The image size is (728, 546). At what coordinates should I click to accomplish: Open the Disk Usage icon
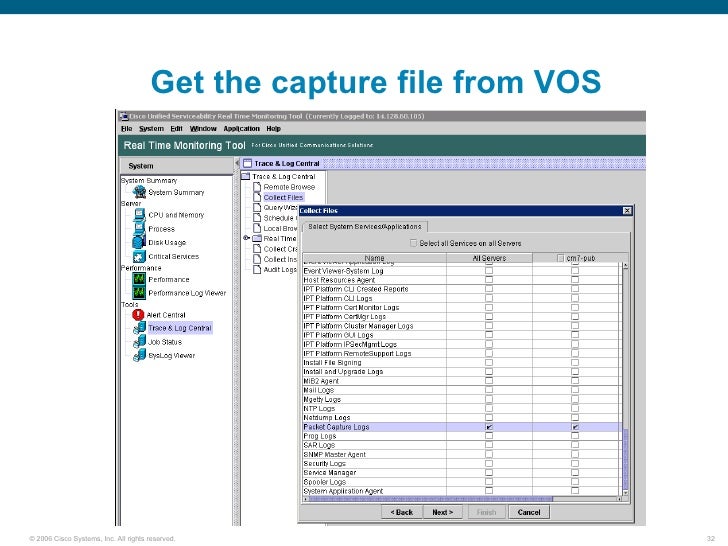[x=139, y=242]
